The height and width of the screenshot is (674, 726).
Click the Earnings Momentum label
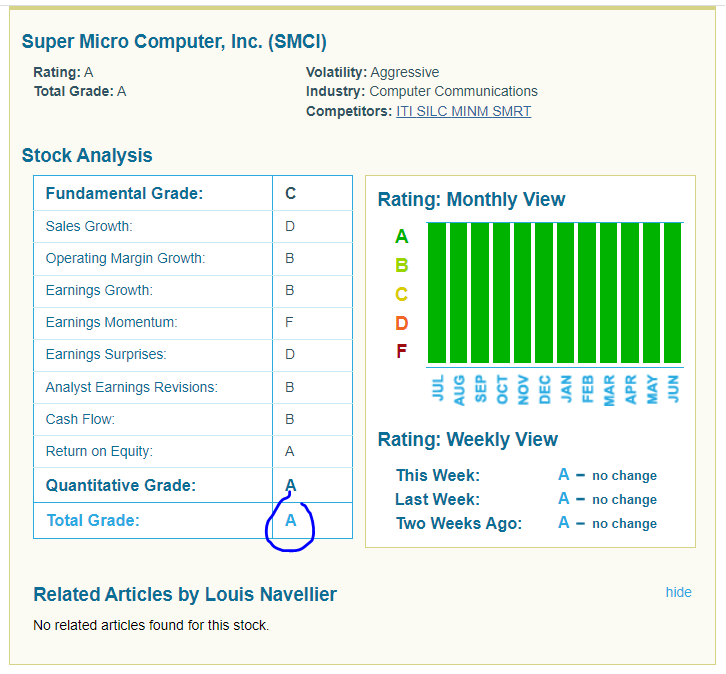(112, 322)
